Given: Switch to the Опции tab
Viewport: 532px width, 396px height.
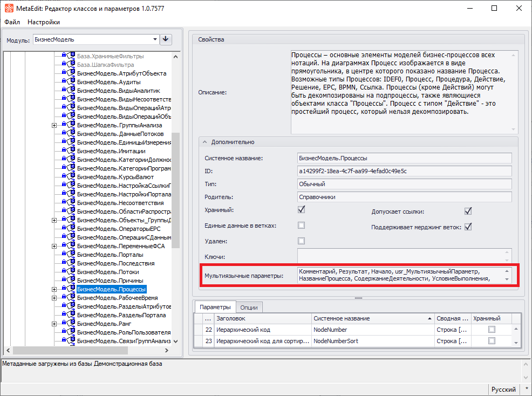Looking at the screenshot, I should coord(249,307).
